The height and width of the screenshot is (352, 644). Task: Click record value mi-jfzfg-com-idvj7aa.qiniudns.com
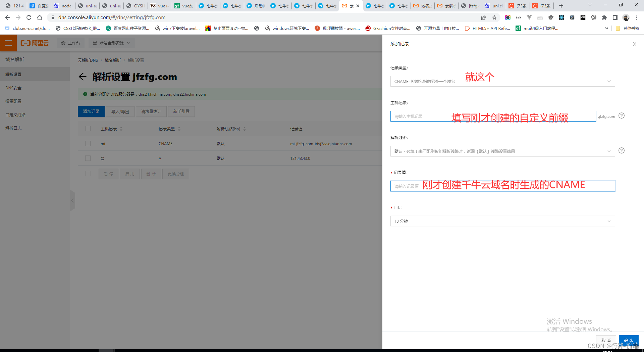click(321, 144)
